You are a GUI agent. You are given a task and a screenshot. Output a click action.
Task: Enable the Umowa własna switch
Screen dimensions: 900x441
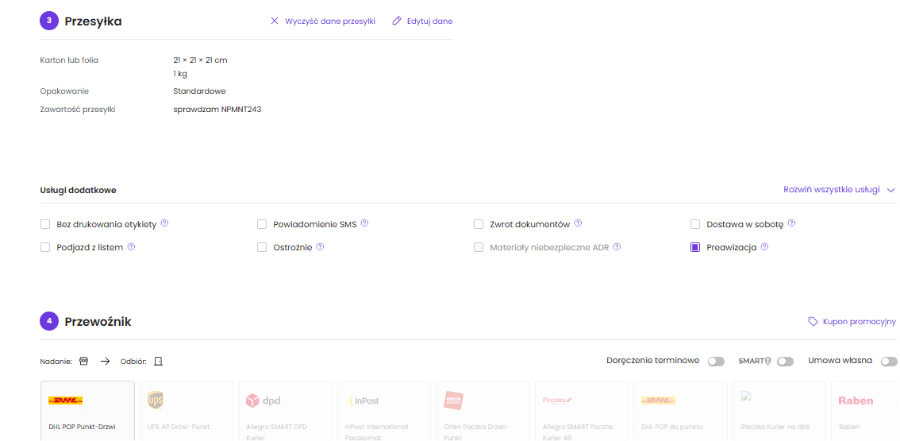coord(889,361)
